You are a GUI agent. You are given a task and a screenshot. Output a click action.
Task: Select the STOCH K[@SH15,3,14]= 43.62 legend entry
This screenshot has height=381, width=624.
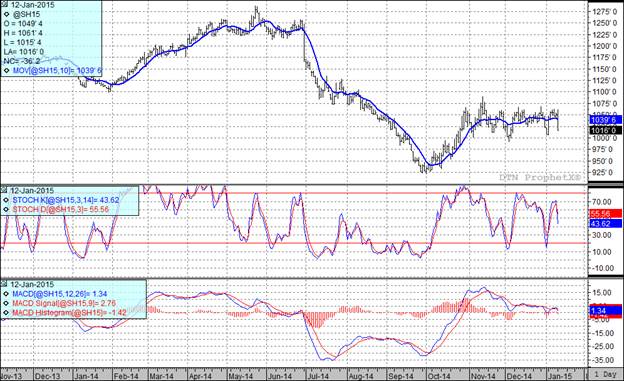pos(66,200)
